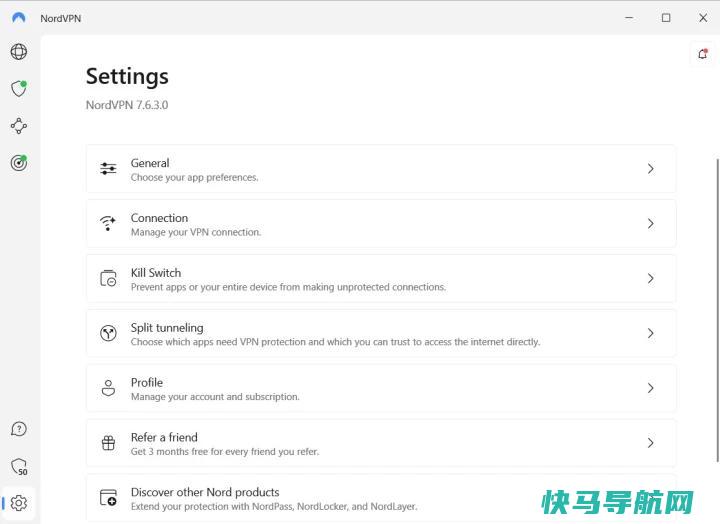Click the Discover other Nord products icon
Viewport: 720px width, 524px height.
coord(108,497)
